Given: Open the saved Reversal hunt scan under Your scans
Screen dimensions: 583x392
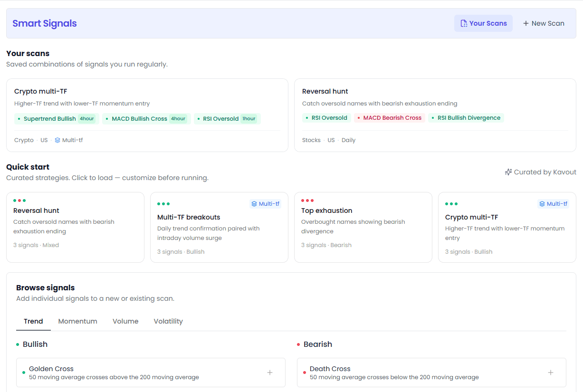Looking at the screenshot, I should click(435, 115).
